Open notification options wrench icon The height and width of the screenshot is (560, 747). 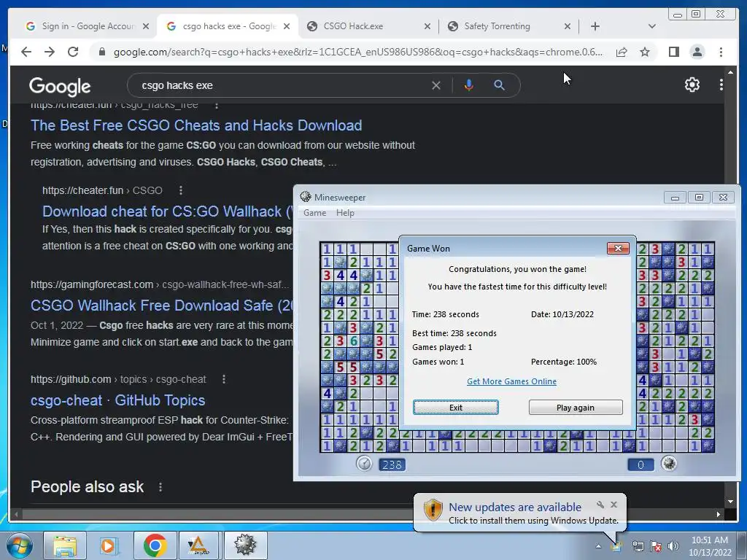(x=600, y=505)
